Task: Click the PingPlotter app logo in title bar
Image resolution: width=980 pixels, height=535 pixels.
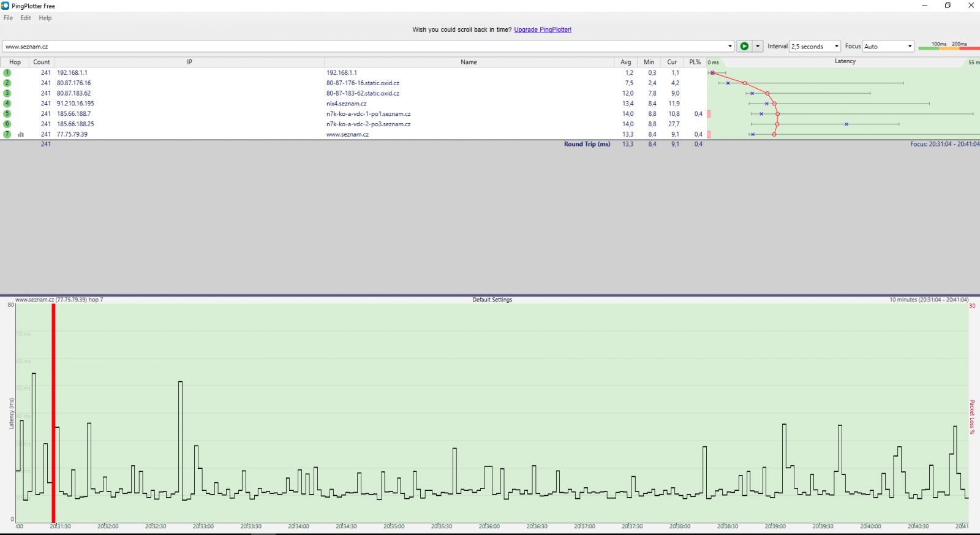Action: tap(6, 6)
